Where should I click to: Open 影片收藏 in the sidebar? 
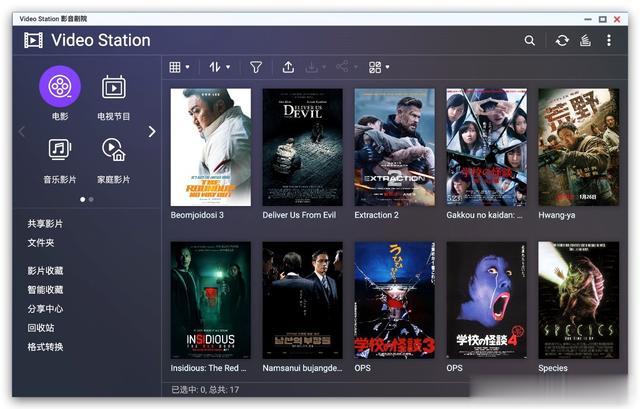45,271
